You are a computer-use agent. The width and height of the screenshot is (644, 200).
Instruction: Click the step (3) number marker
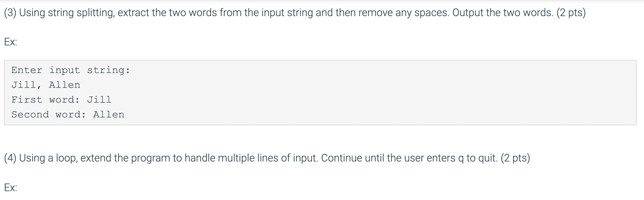tap(10, 13)
